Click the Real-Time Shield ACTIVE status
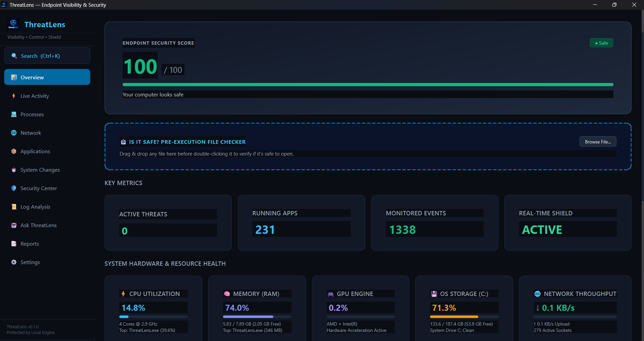This screenshot has height=341, width=644. tap(542, 230)
